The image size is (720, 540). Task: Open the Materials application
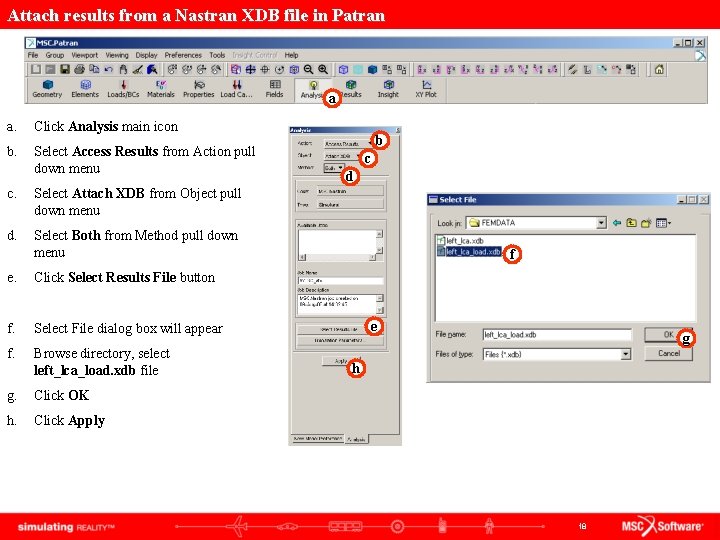[x=161, y=89]
